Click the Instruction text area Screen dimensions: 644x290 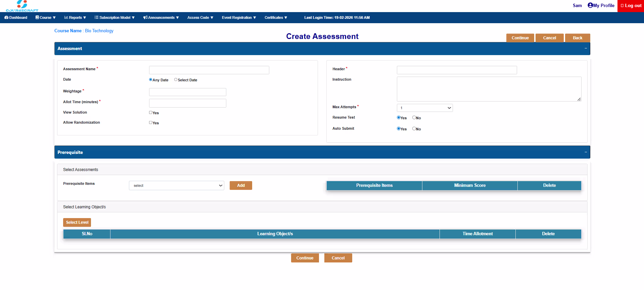point(489,89)
